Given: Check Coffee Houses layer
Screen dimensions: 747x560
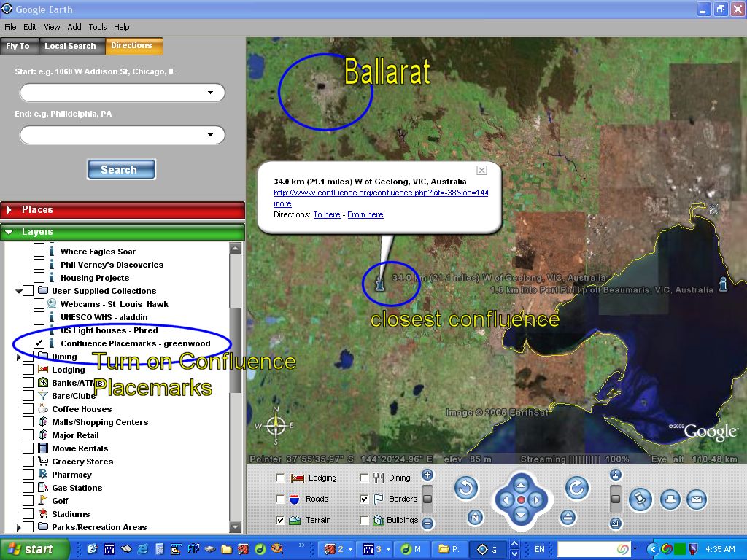Looking at the screenshot, I should (28, 409).
